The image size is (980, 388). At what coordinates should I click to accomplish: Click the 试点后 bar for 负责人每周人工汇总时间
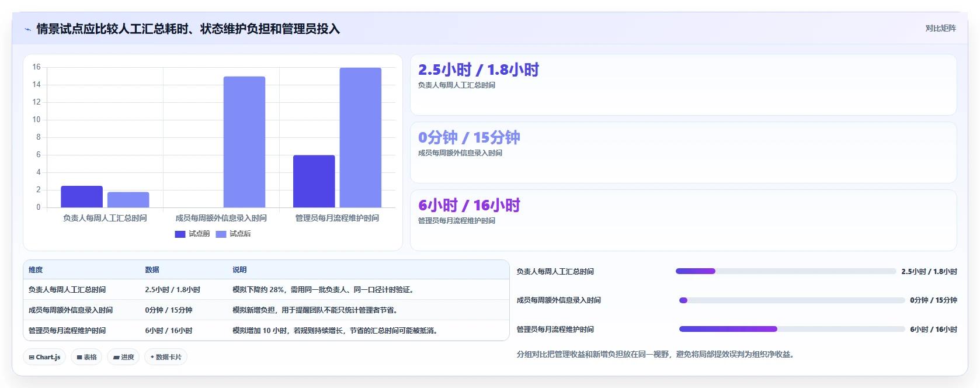(x=128, y=200)
